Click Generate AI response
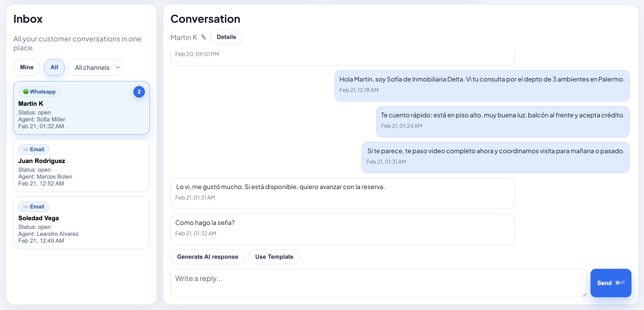The image size is (644, 310). coord(208,257)
